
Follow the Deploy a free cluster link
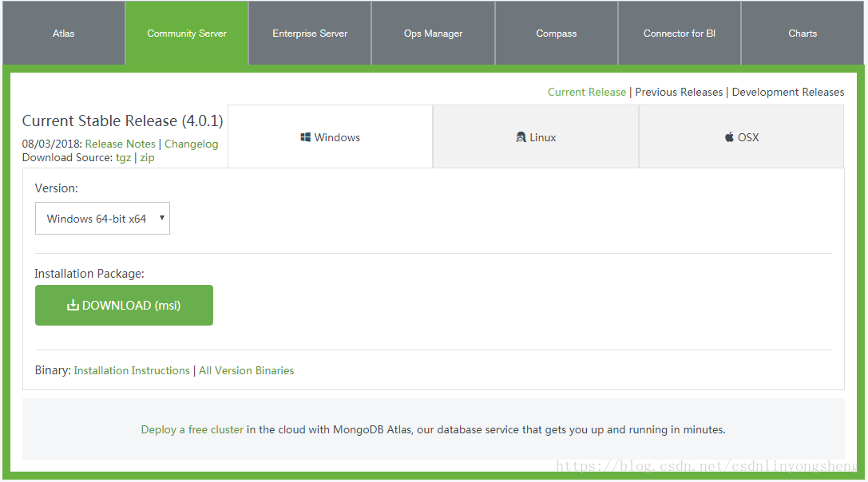pyautogui.click(x=192, y=429)
